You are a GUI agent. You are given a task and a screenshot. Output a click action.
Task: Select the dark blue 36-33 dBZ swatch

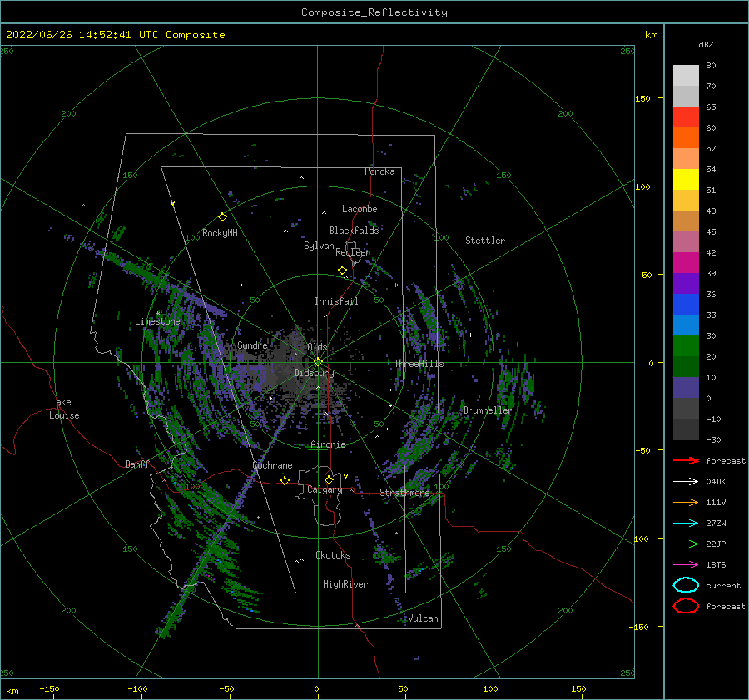click(x=686, y=305)
